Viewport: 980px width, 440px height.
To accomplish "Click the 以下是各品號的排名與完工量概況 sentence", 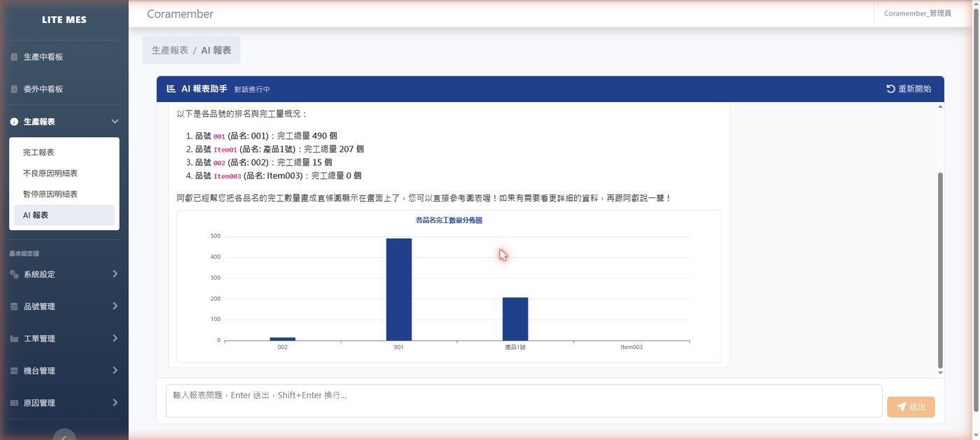I will [x=242, y=113].
